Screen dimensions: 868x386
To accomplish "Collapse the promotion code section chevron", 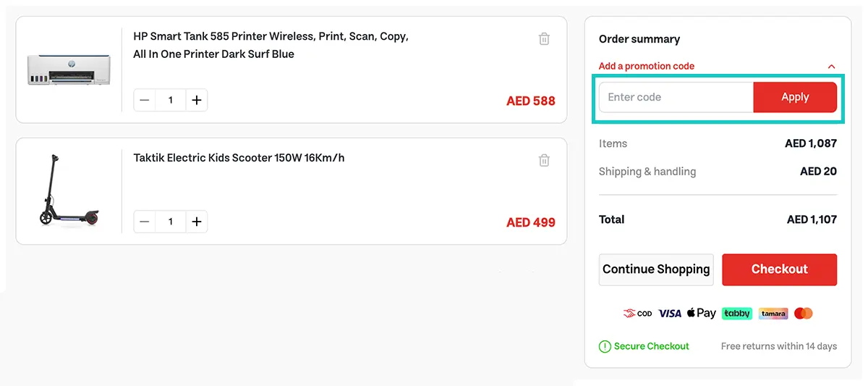I will [831, 66].
